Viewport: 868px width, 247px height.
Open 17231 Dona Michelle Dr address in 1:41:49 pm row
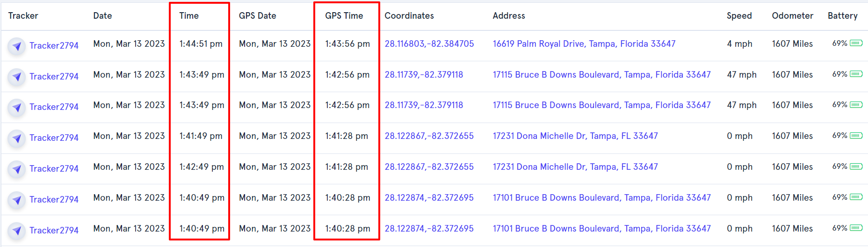click(x=575, y=136)
